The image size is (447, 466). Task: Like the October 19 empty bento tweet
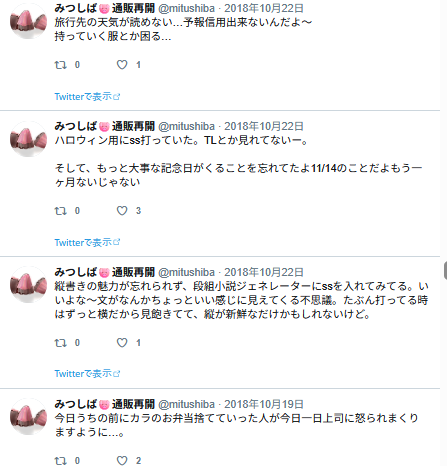coord(122,461)
